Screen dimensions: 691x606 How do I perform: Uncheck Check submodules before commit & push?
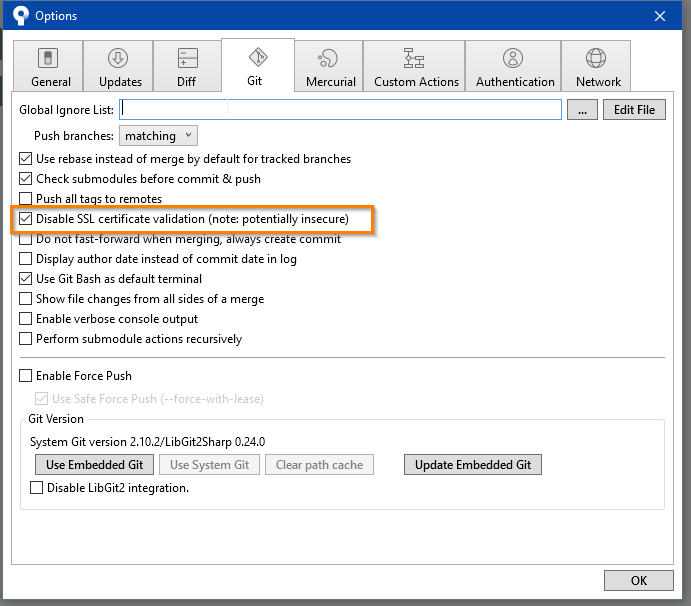coord(26,178)
